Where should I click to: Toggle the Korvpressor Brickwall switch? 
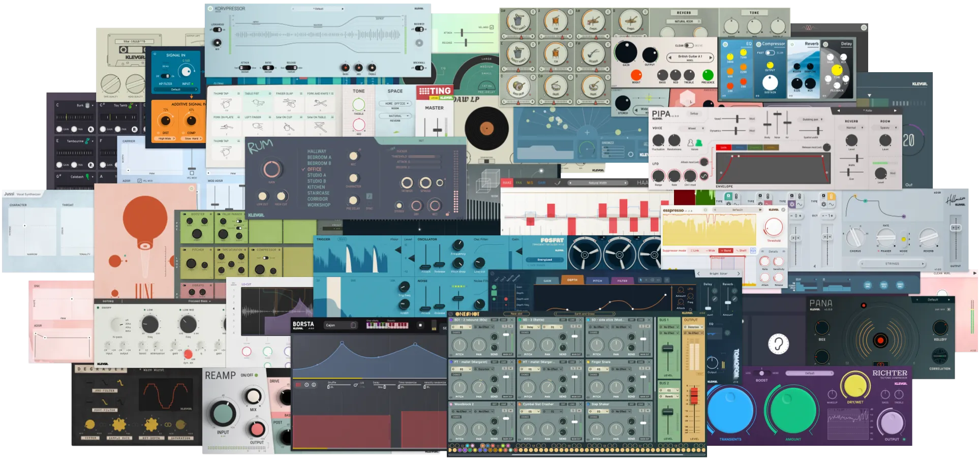[x=419, y=68]
